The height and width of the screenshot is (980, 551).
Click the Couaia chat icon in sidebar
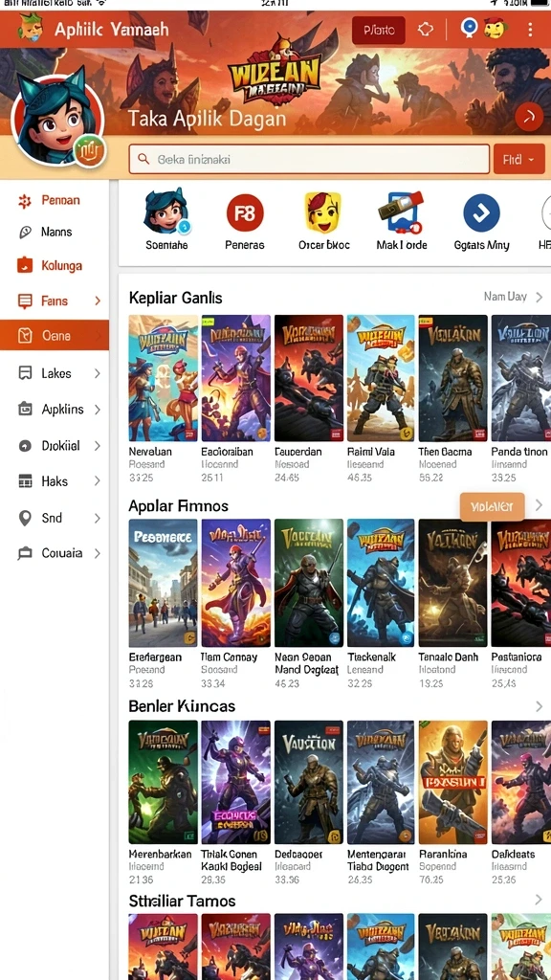point(25,553)
